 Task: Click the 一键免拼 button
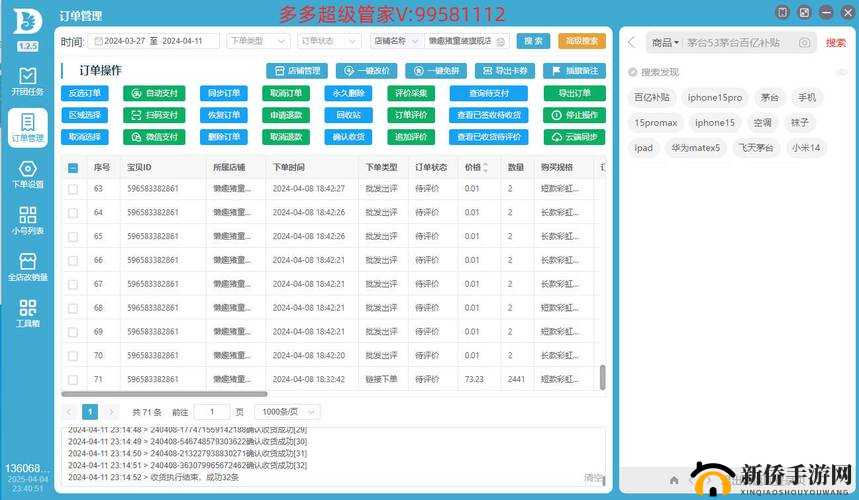point(436,71)
